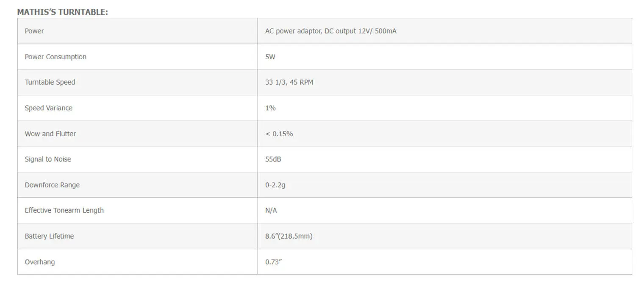Click the 0-2.2g value
Image resolution: width=644 pixels, height=286 pixels.
(275, 185)
